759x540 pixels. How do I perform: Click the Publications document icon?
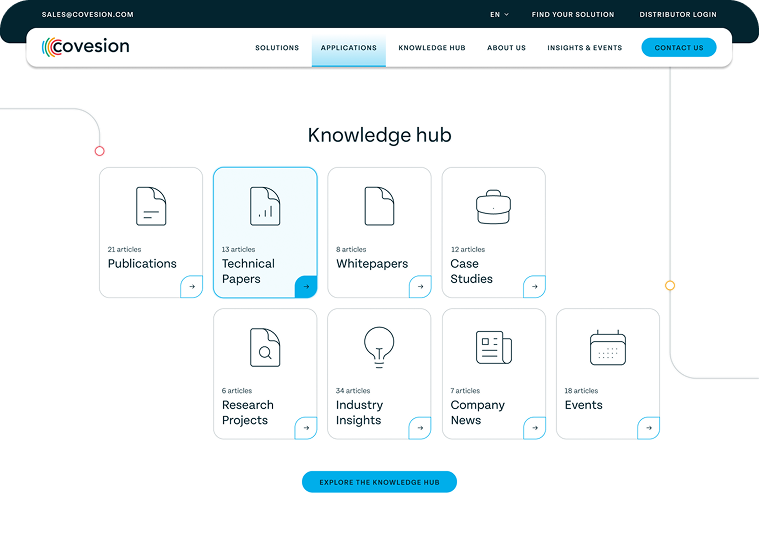[x=151, y=206]
